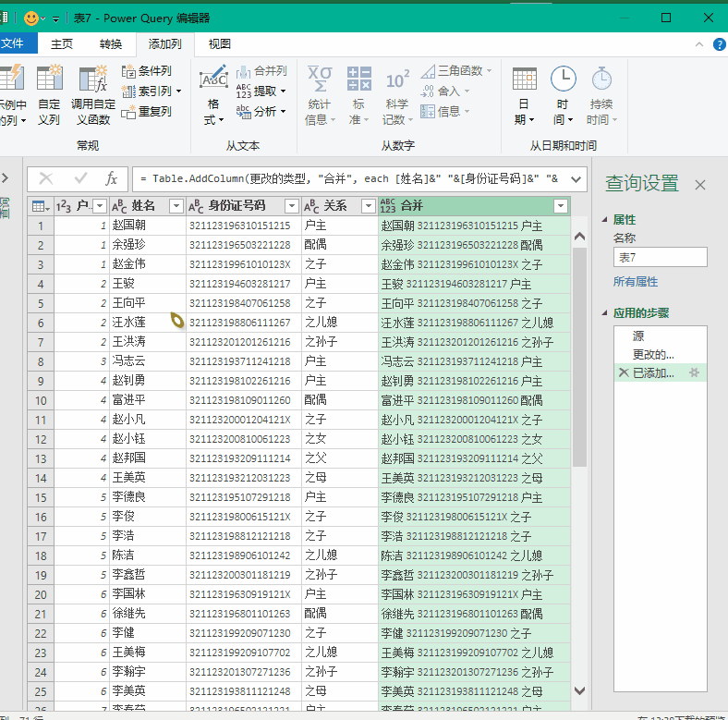Select cell 之孙子 in row 7
Viewport: 728px width, 720px height.
[340, 342]
